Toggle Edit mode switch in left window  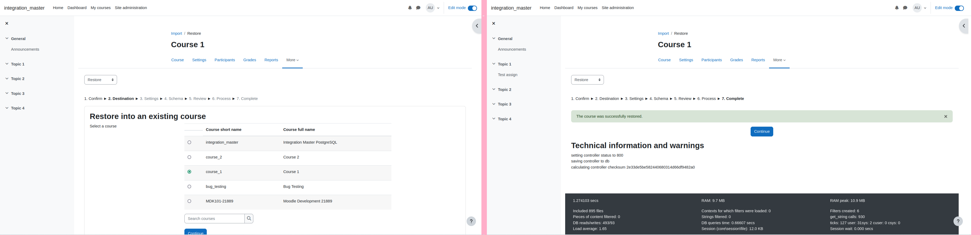[x=473, y=8]
